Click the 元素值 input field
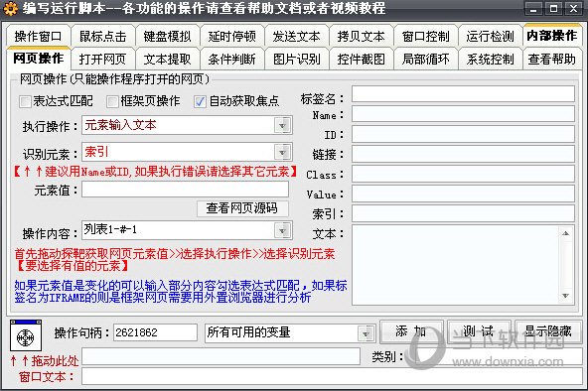This screenshot has width=588, height=391. pos(186,190)
